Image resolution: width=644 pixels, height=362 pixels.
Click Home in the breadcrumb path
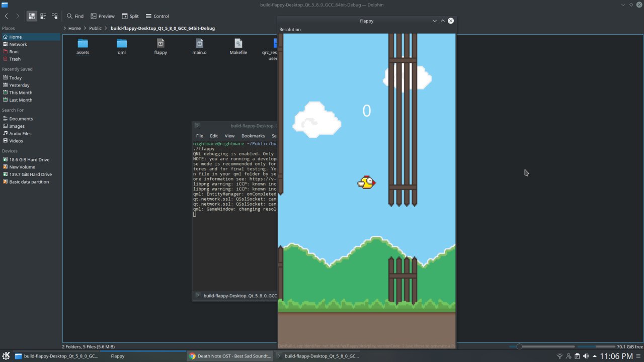[74, 28]
